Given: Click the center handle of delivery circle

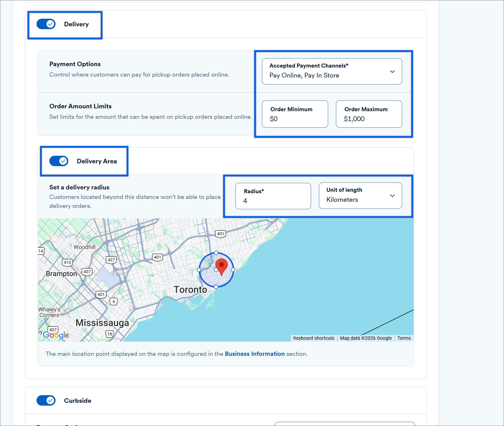Looking at the screenshot, I should coord(216,270).
